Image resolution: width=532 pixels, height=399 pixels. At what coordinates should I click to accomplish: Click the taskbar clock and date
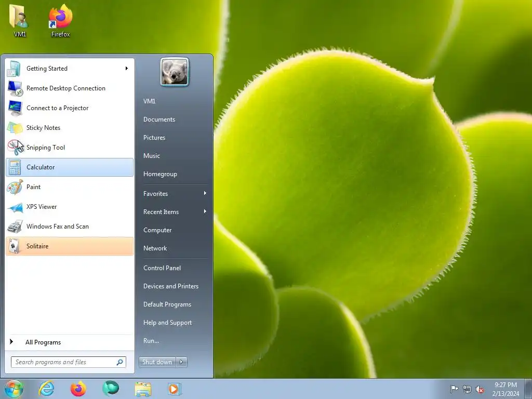point(506,389)
